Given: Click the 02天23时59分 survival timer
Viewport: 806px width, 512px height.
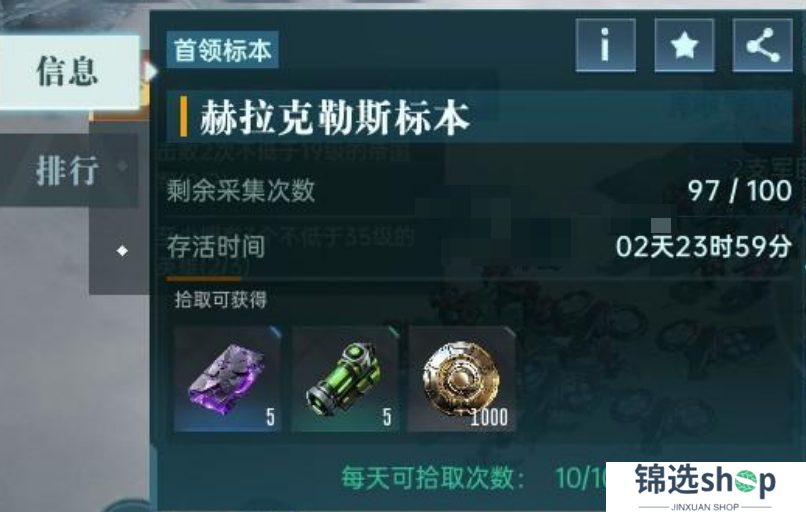Looking at the screenshot, I should [704, 247].
